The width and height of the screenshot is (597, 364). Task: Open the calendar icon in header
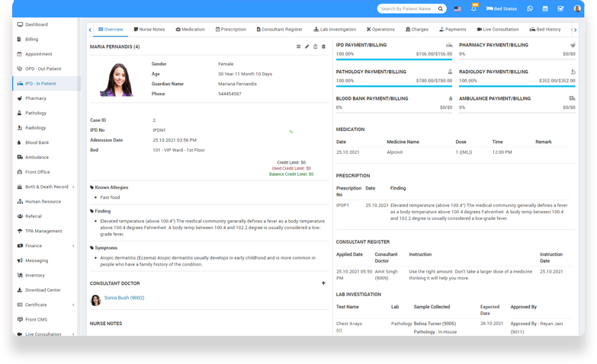coord(545,9)
